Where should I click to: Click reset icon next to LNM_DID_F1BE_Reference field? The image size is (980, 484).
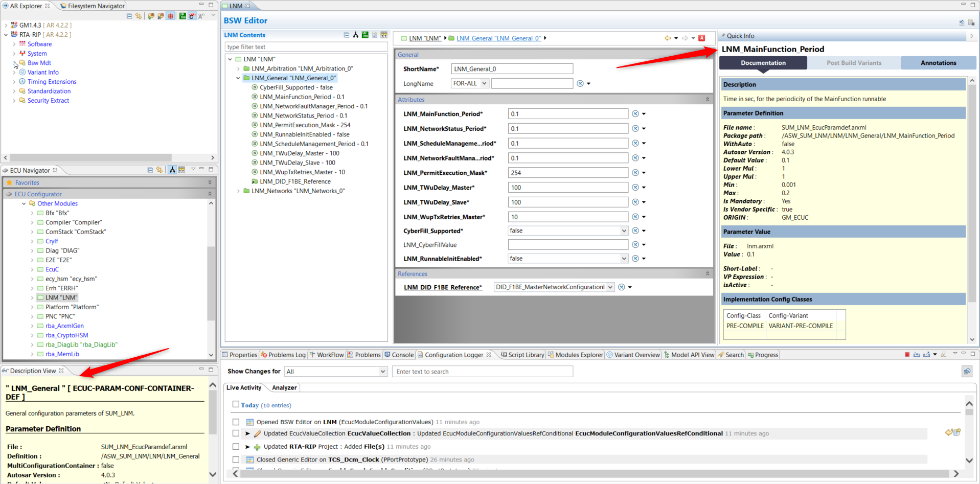[621, 287]
